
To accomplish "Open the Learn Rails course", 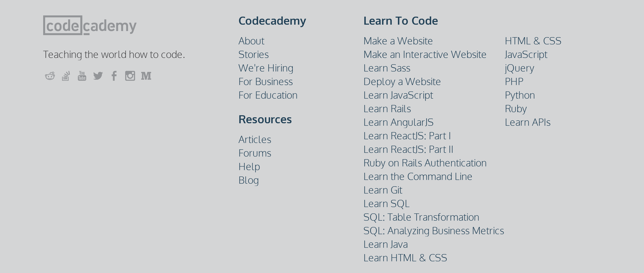I will pos(387,109).
